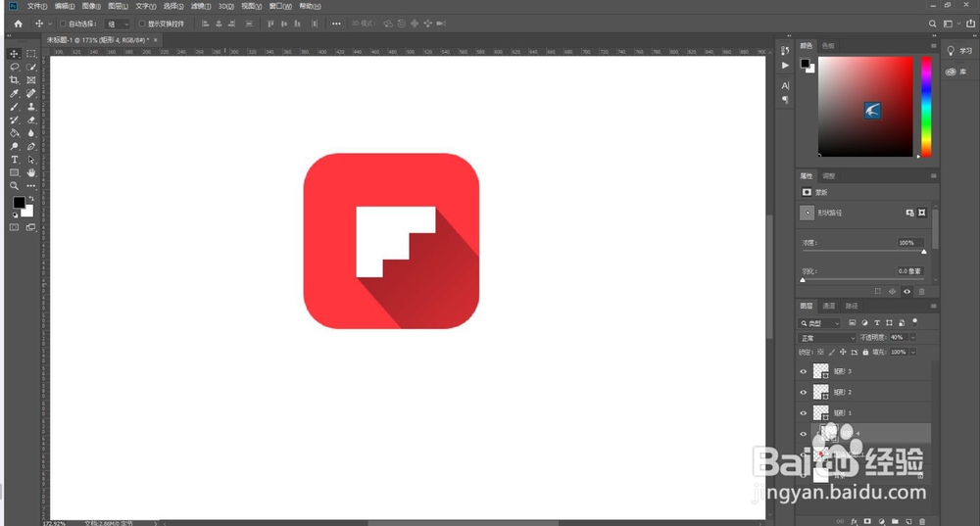
Task: Enable the Auto-Select checkbox
Action: point(63,24)
